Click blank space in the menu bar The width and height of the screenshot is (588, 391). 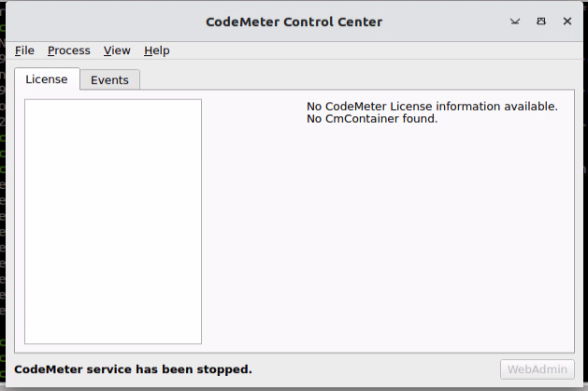[375, 51]
